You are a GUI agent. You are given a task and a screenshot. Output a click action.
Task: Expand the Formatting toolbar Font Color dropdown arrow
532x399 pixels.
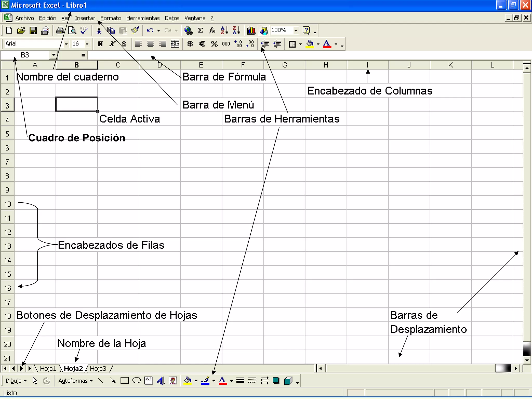click(336, 44)
